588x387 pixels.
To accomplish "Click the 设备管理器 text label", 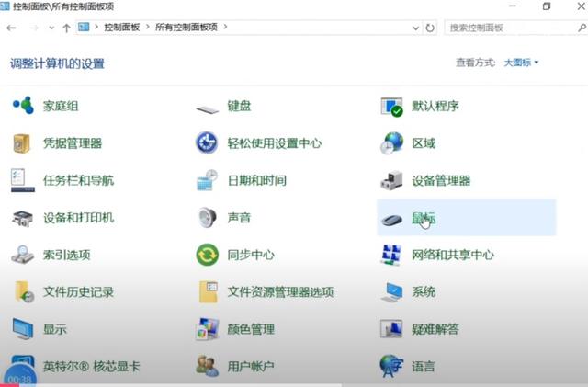I will point(441,180).
